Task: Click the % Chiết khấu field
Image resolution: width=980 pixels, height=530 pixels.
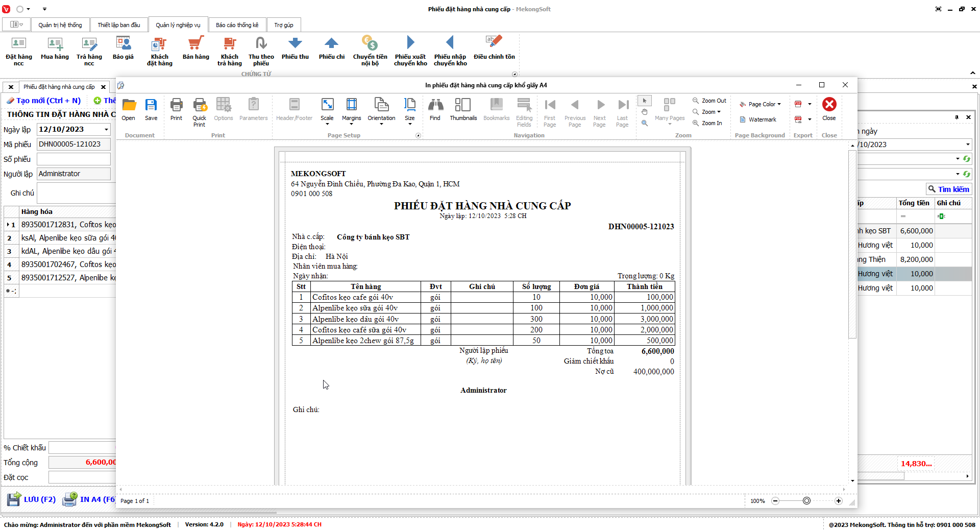Action: (x=82, y=448)
